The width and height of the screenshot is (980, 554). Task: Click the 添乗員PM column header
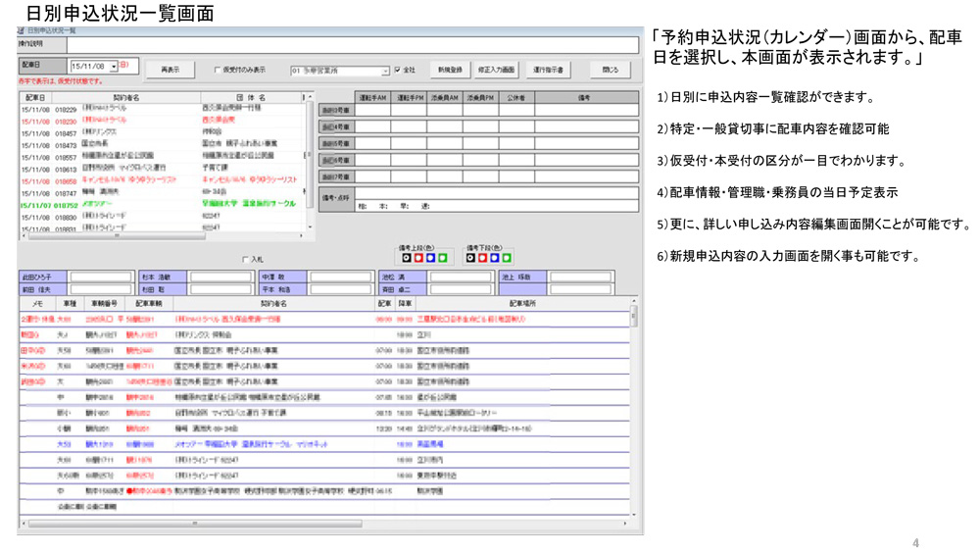pos(480,97)
